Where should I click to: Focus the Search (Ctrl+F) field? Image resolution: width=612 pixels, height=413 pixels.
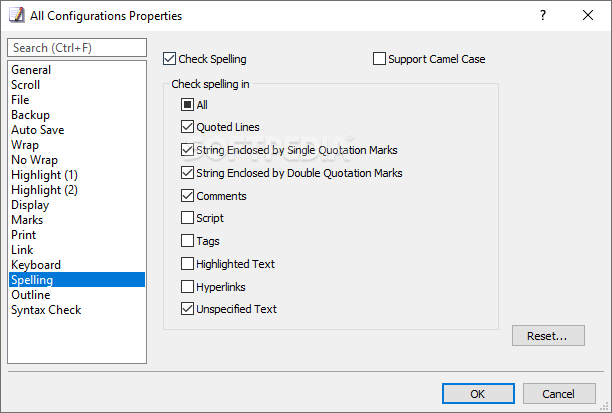(77, 48)
